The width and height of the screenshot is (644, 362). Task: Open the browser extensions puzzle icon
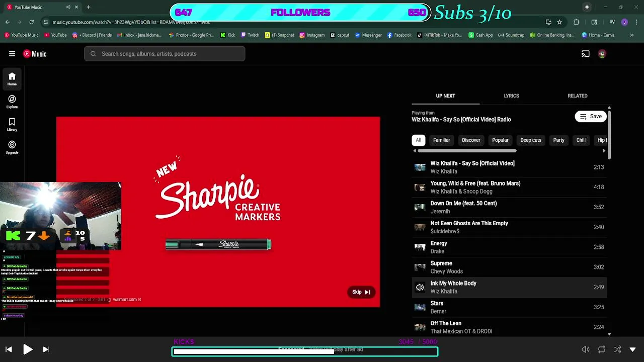click(x=577, y=22)
